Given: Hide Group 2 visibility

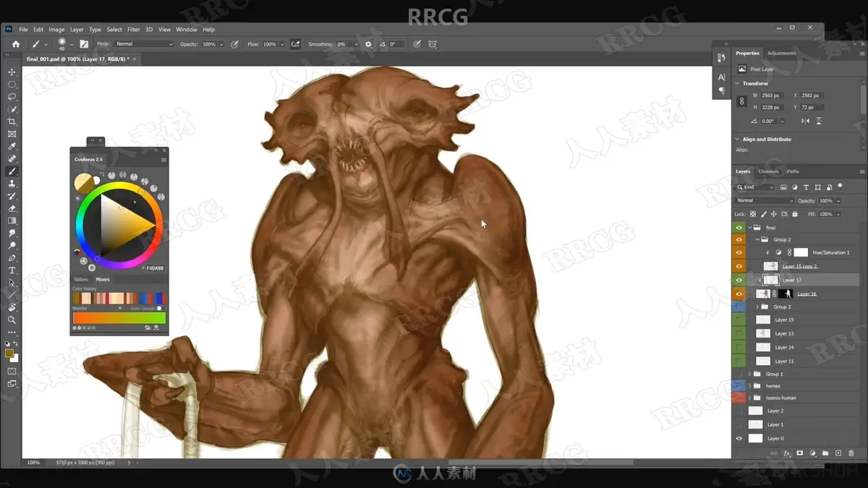Looking at the screenshot, I should 739,239.
